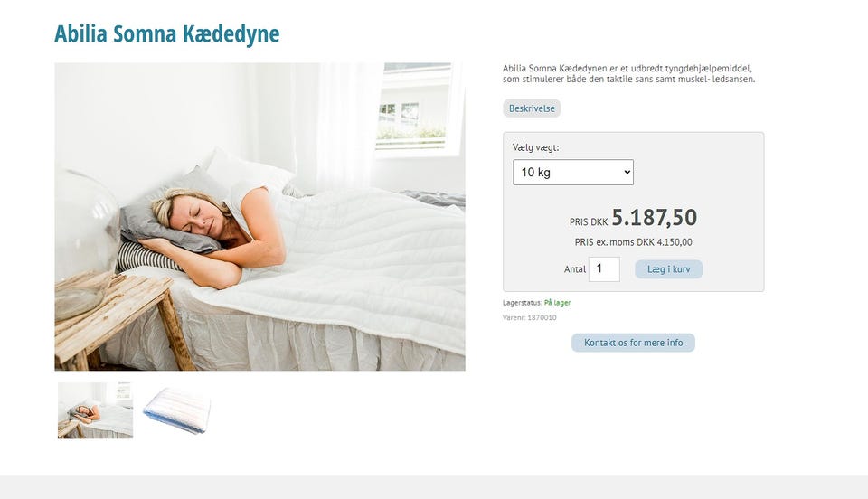868x499 pixels.
Task: Click the Varenr: 1870010 item number
Action: click(x=529, y=317)
